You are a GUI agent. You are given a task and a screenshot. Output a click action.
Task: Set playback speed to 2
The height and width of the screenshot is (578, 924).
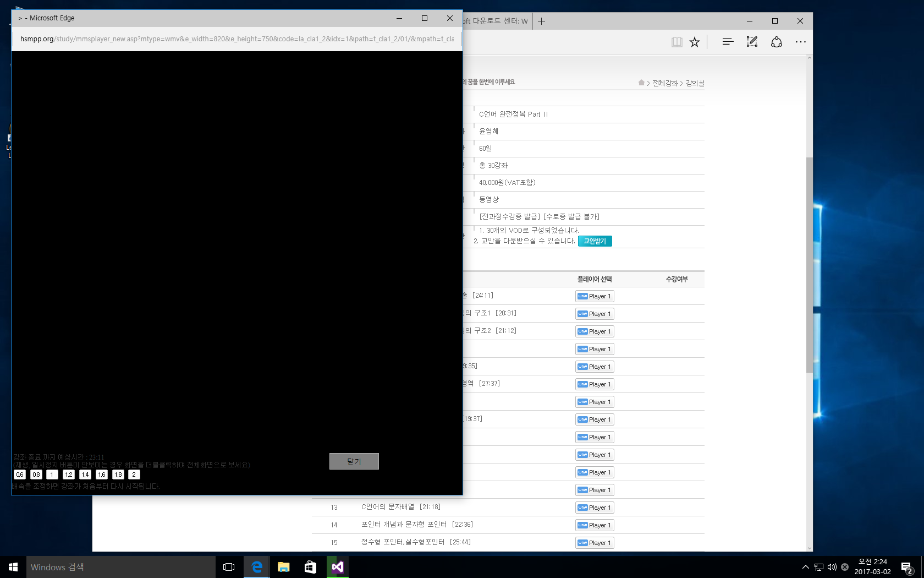tap(134, 475)
